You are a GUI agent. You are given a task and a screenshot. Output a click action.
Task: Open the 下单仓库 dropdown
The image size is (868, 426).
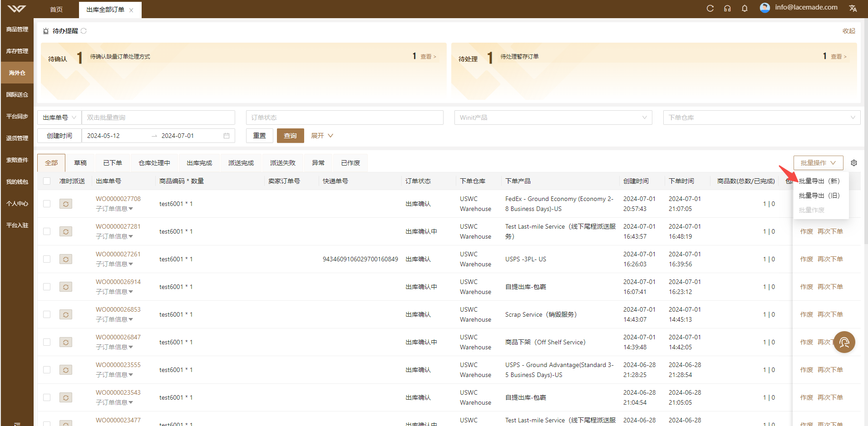(x=761, y=118)
